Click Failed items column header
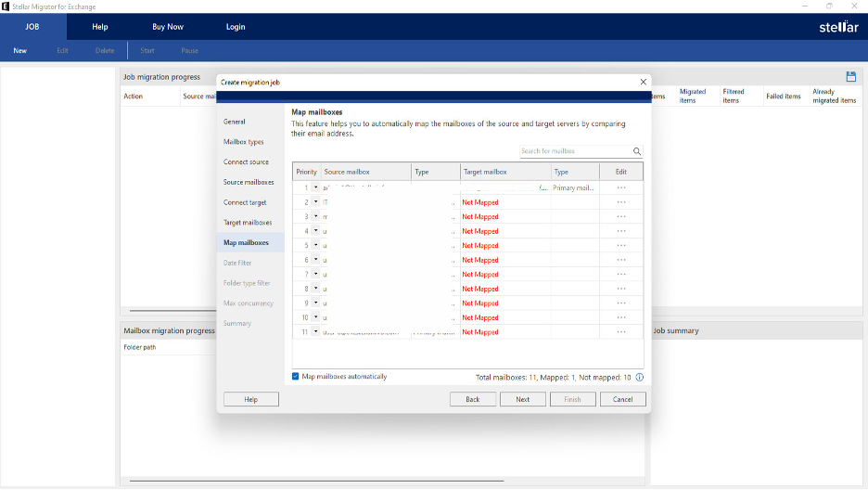This screenshot has height=490, width=868. [784, 97]
